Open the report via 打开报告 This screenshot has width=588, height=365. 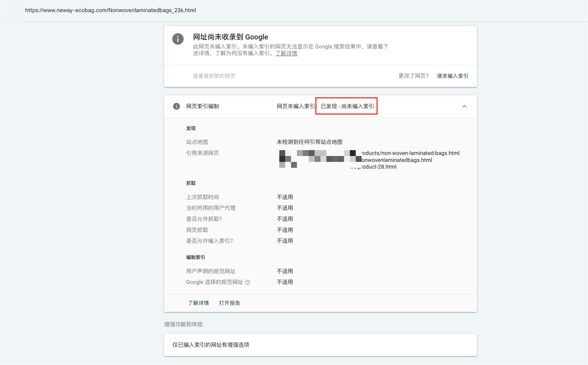pos(230,303)
